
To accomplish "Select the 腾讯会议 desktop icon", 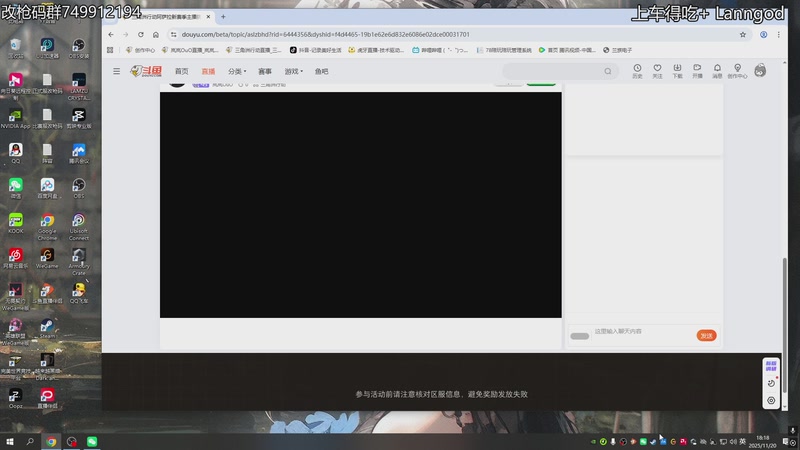I will (x=79, y=153).
